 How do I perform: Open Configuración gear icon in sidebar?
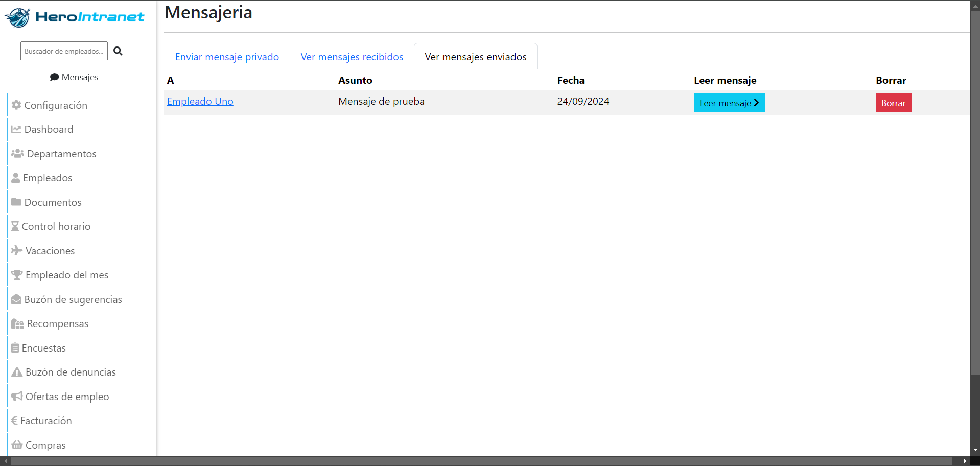point(16,105)
